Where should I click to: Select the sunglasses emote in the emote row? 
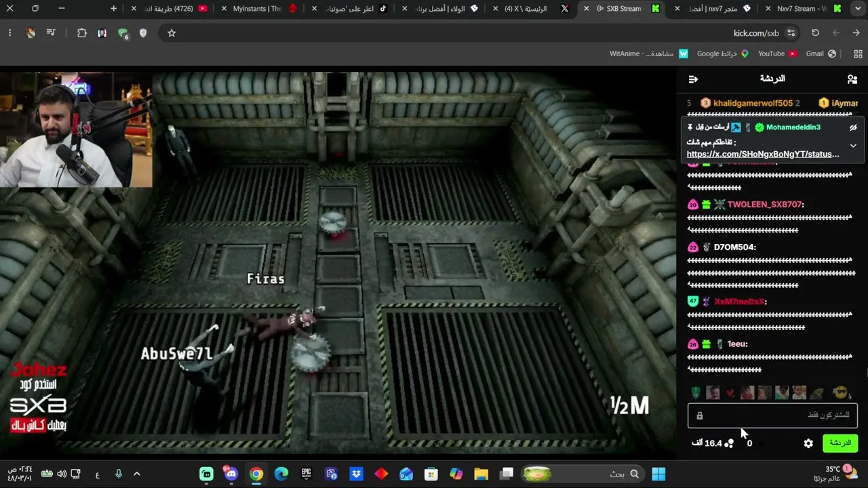click(x=840, y=393)
